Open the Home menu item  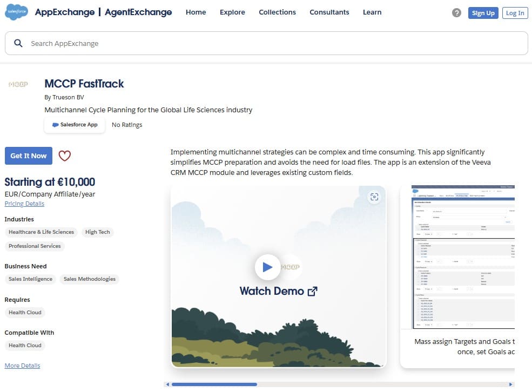click(196, 12)
